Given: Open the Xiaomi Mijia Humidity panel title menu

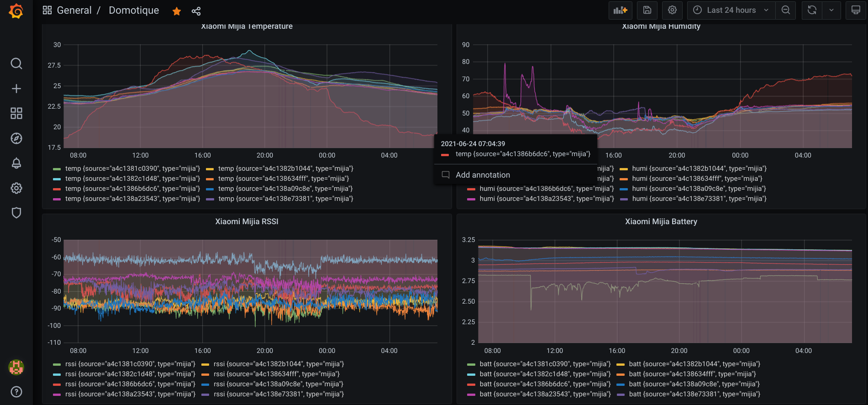Looking at the screenshot, I should 661,26.
